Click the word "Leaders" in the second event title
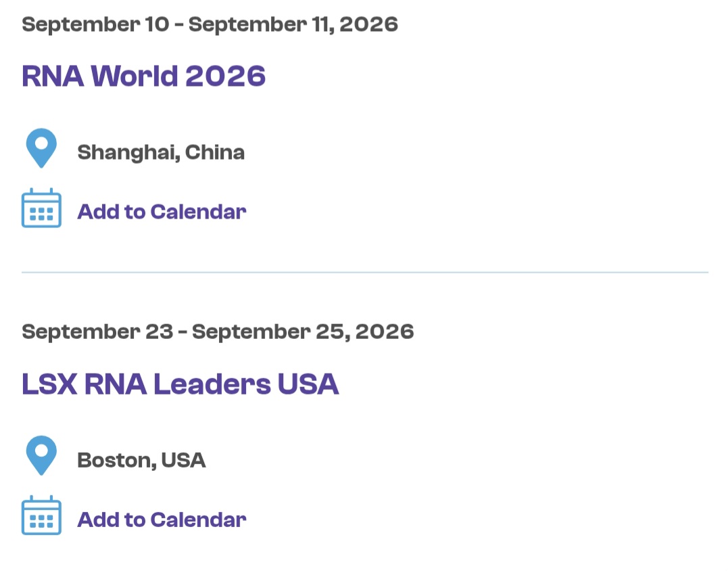Screen dimensions: 728x571 [x=212, y=384]
